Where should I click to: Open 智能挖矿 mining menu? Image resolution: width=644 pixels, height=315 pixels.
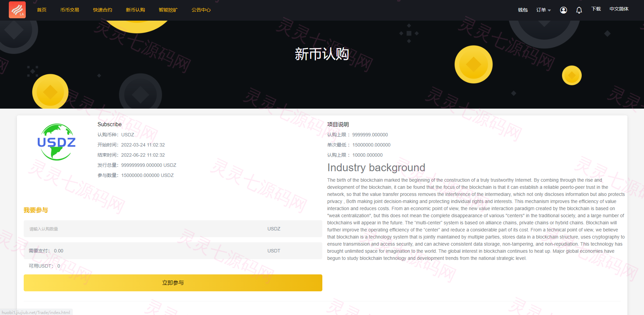pos(168,10)
